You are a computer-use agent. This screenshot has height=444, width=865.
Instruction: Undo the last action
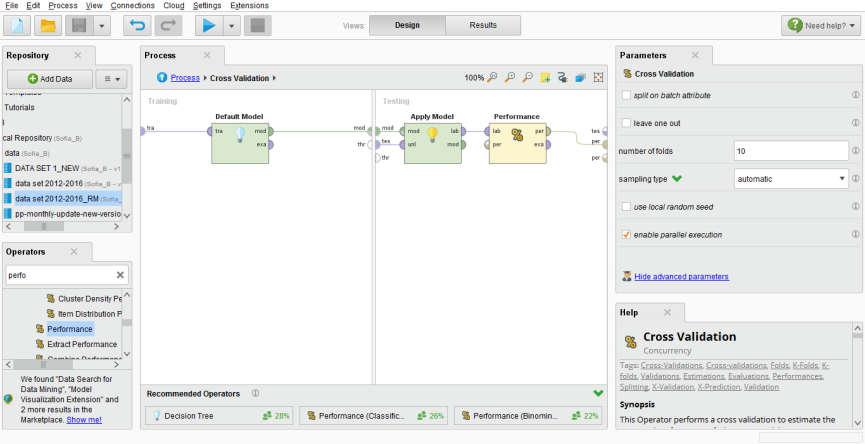coord(137,25)
